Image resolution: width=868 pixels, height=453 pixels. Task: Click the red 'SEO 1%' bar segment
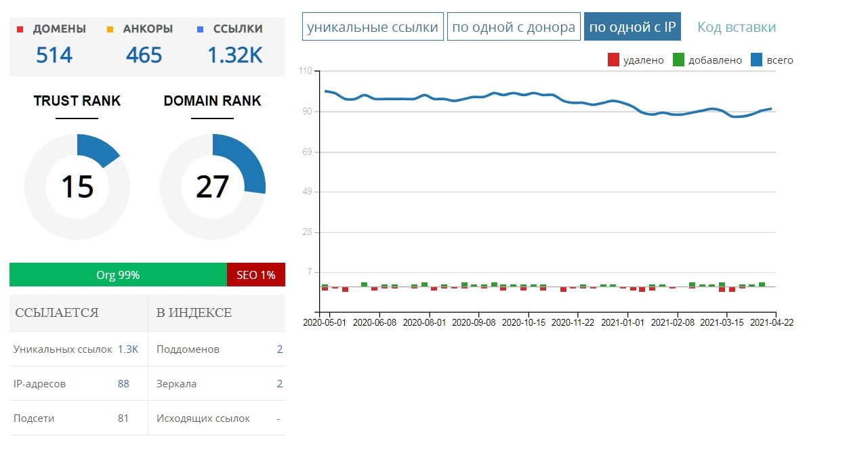256,275
